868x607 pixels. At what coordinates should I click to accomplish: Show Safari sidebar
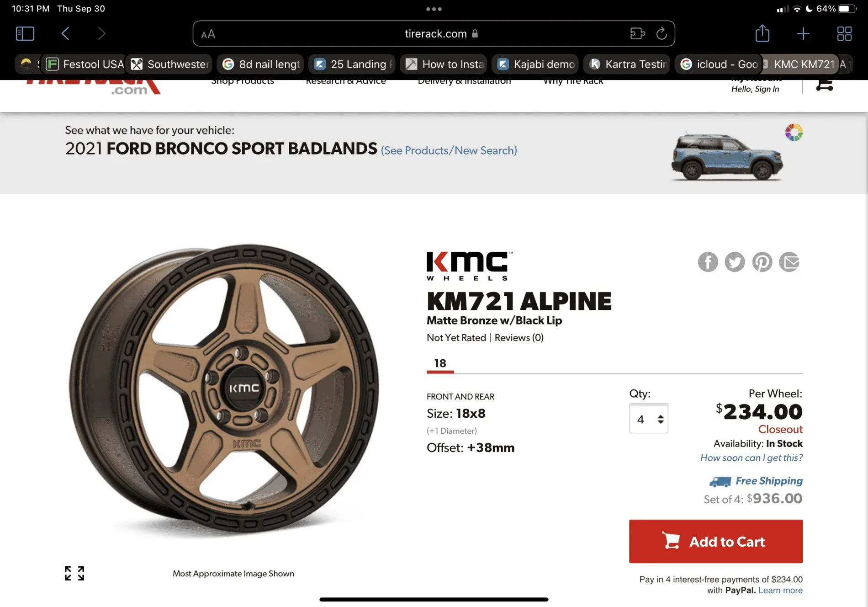pos(25,33)
